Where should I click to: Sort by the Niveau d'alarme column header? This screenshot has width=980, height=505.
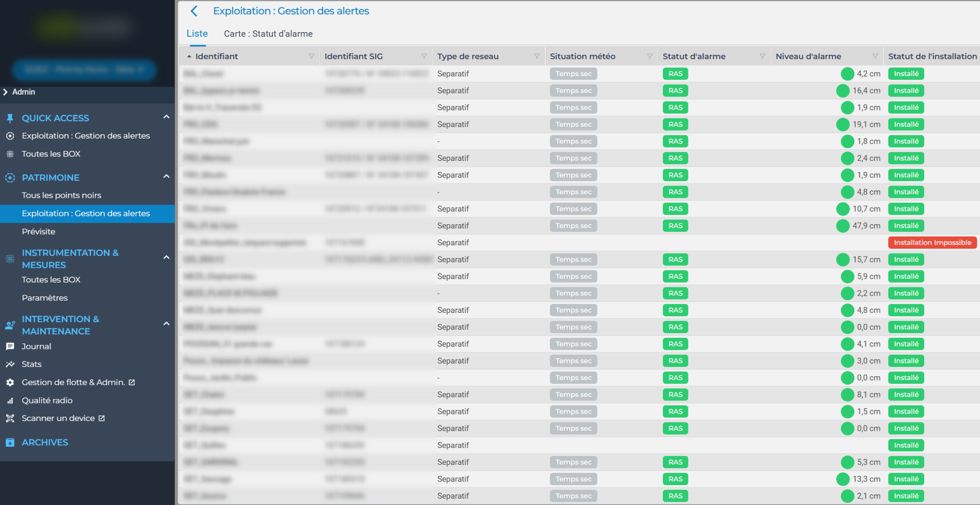coord(808,56)
